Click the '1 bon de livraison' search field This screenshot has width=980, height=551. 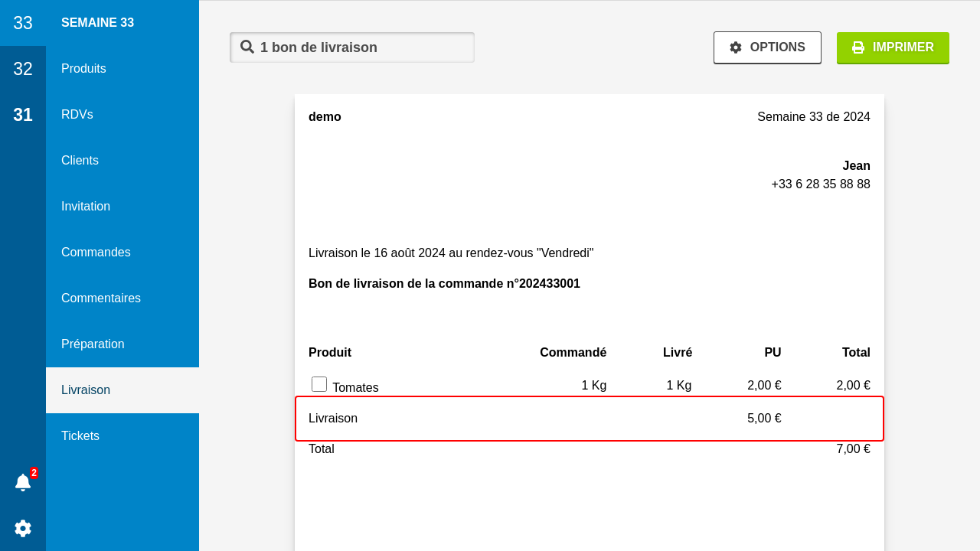pyautogui.click(x=360, y=47)
